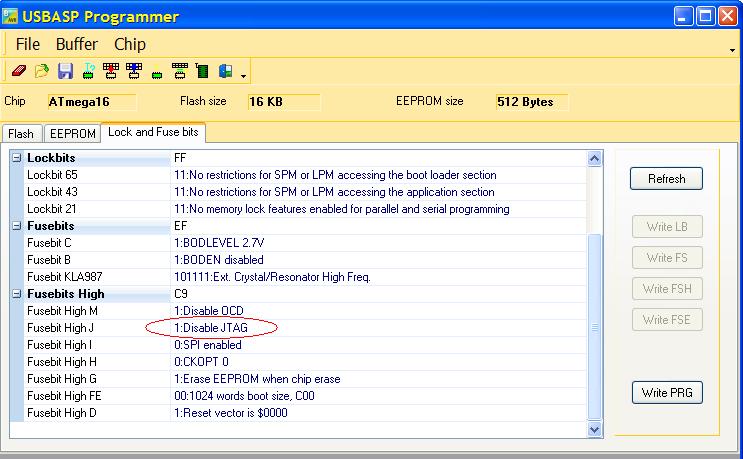Open the Buffer menu
The image size is (743, 459).
[x=77, y=44]
